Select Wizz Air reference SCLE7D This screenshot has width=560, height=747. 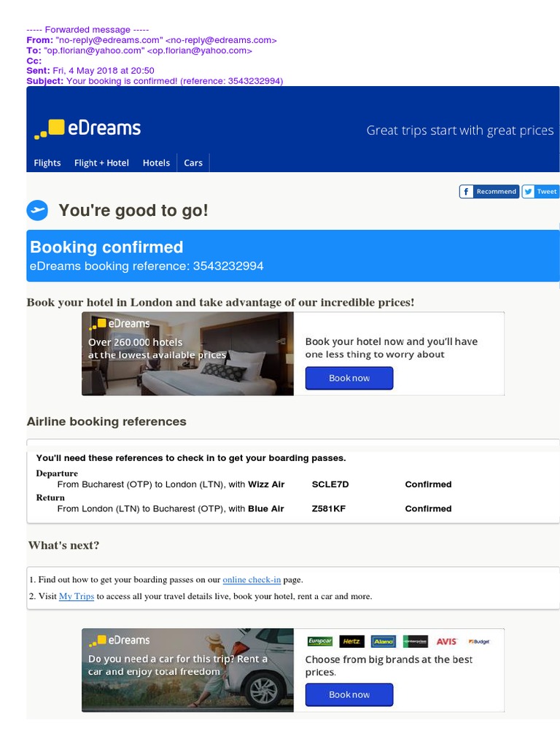point(330,484)
